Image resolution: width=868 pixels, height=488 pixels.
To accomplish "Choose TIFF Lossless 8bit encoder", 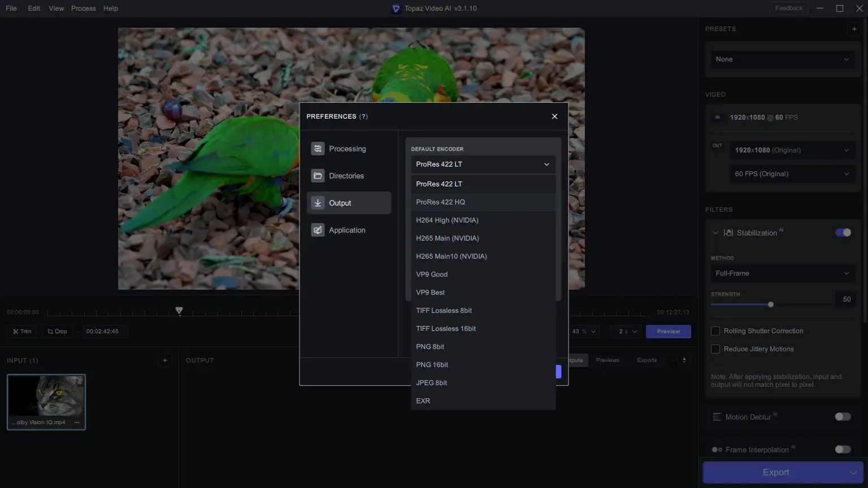I will pyautogui.click(x=483, y=311).
